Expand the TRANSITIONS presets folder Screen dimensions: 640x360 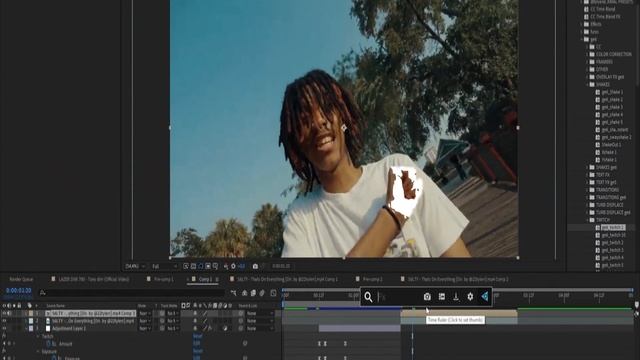click(587, 190)
